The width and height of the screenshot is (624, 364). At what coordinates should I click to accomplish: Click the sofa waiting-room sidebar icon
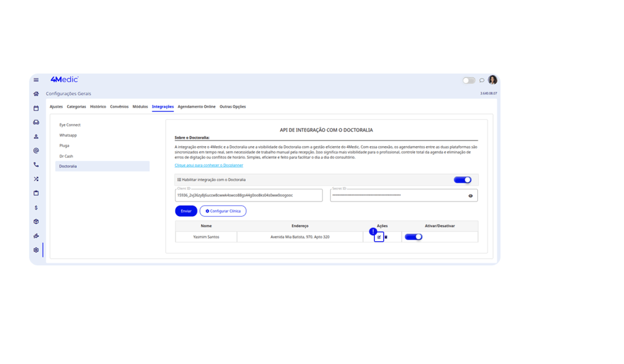pyautogui.click(x=36, y=122)
